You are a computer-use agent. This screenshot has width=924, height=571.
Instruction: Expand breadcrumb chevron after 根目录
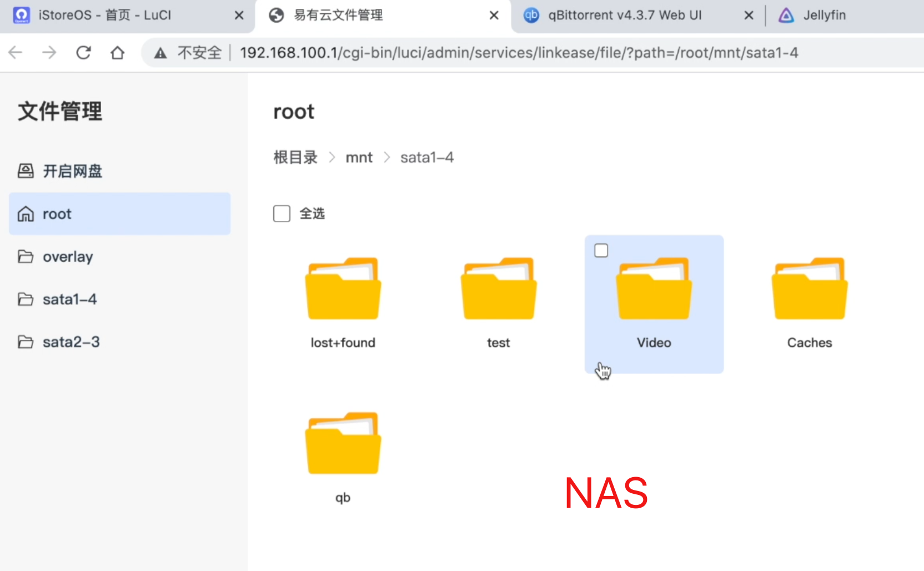click(332, 157)
